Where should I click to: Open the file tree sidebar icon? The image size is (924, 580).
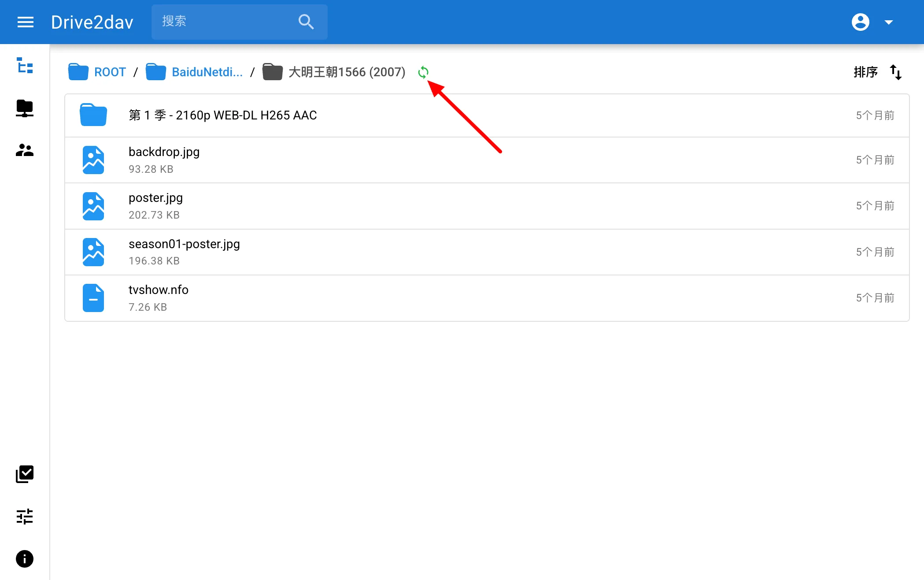25,66
